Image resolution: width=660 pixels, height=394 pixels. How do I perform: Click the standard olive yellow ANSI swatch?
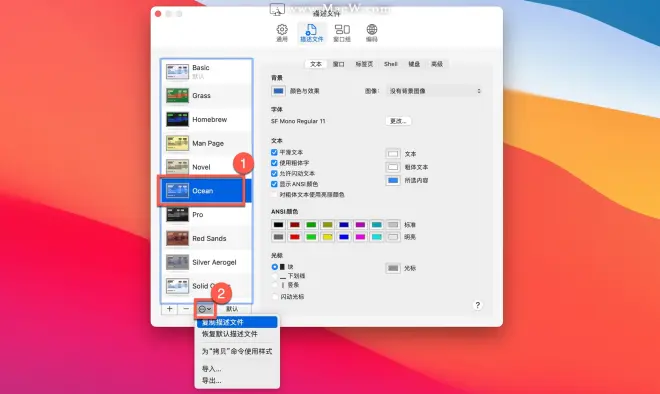(327, 225)
